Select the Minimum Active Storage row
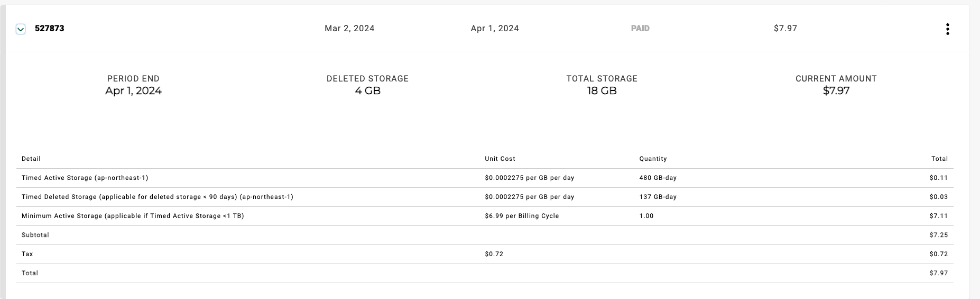The image size is (980, 299). coord(133,216)
